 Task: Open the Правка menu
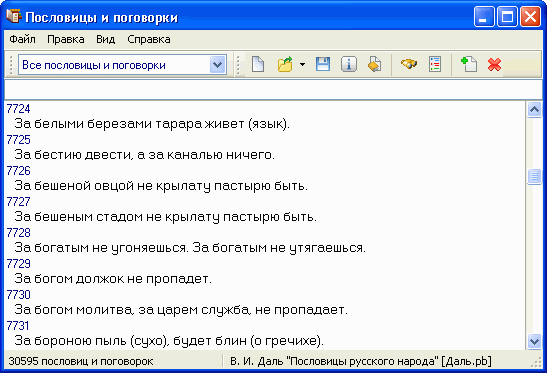(66, 39)
